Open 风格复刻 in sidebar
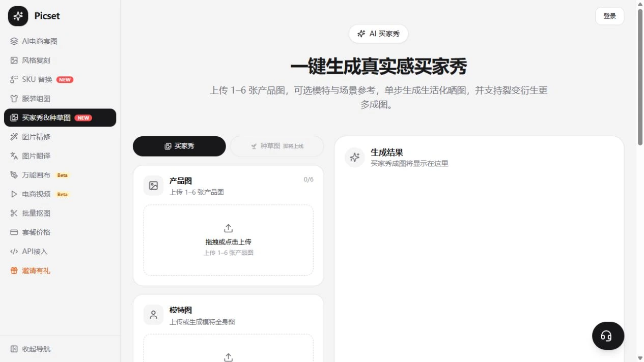644x362 pixels. coord(60,61)
